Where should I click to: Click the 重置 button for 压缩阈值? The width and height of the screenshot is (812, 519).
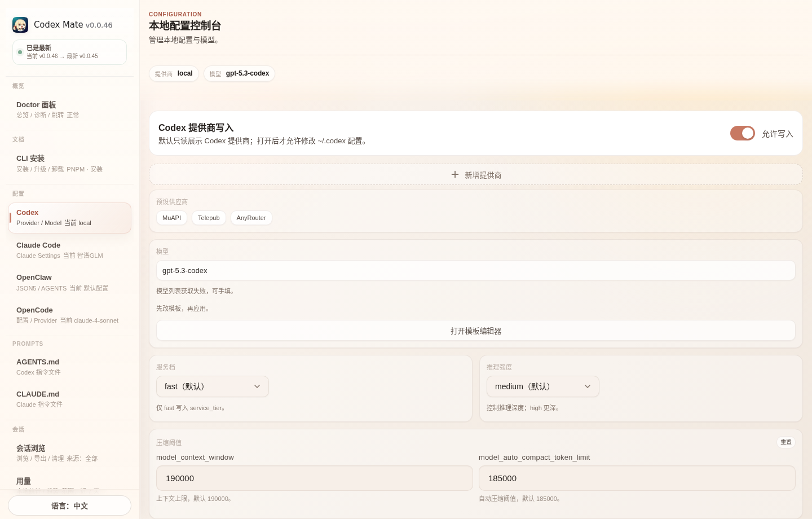786,442
